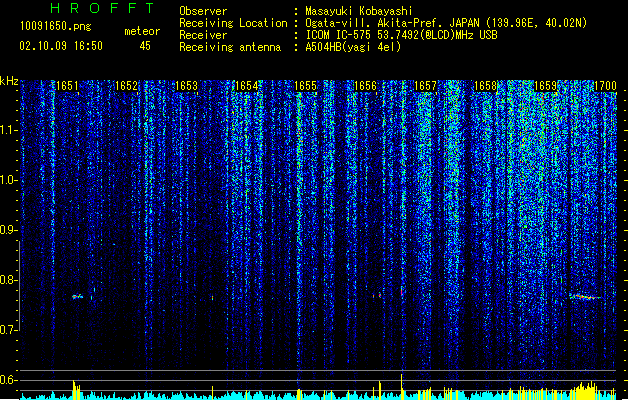
Task: Click the tallest yellow amplitude peak after 1656
Action: [x=402, y=387]
